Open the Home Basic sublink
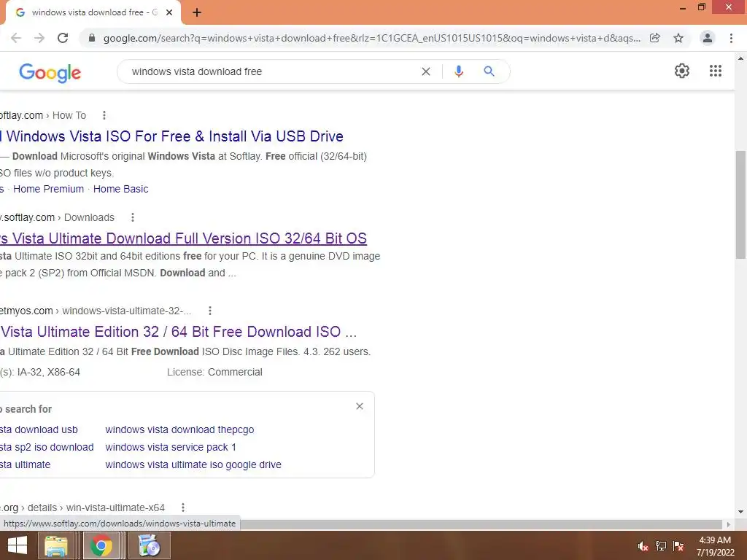747x560 pixels. [x=121, y=189]
